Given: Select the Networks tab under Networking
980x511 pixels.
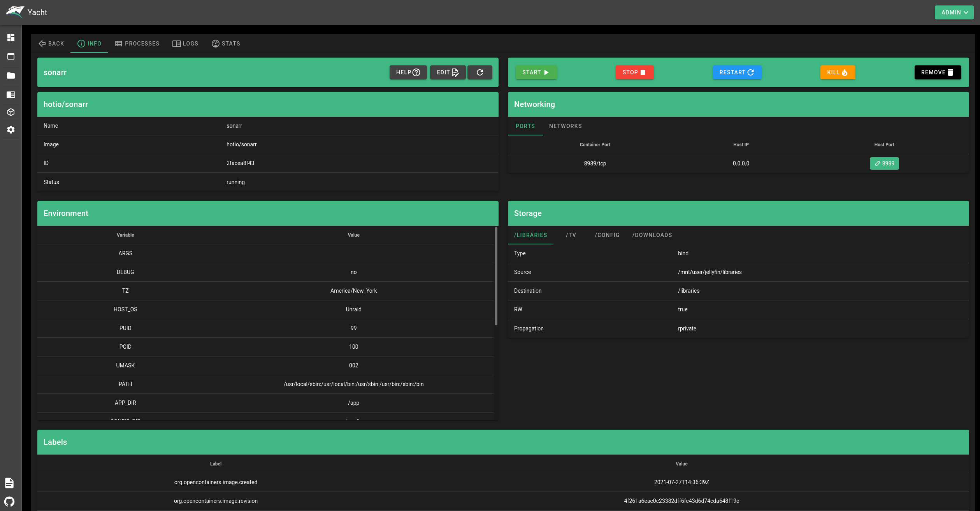Looking at the screenshot, I should (x=565, y=126).
